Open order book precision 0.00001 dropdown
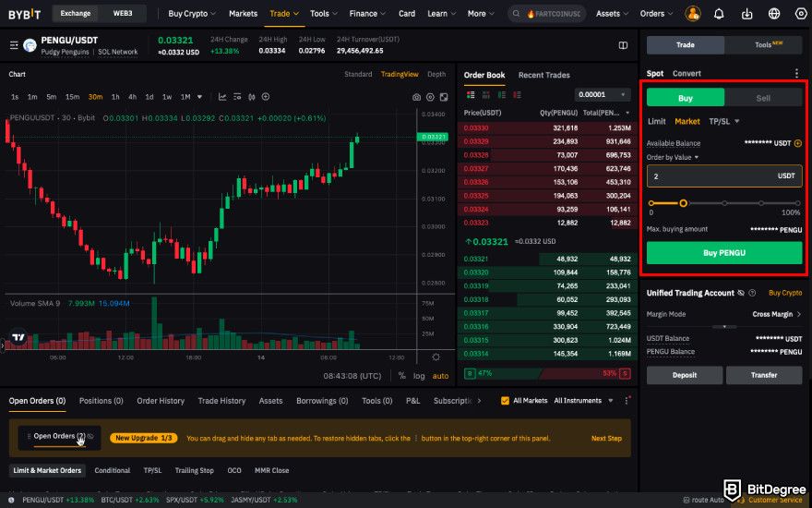Viewport: 812px width, 508px height. point(603,95)
